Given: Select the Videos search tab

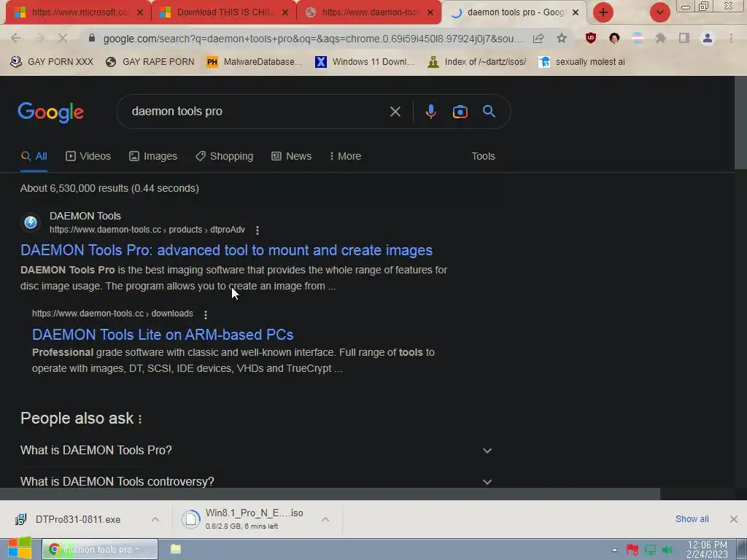Looking at the screenshot, I should [x=88, y=156].
